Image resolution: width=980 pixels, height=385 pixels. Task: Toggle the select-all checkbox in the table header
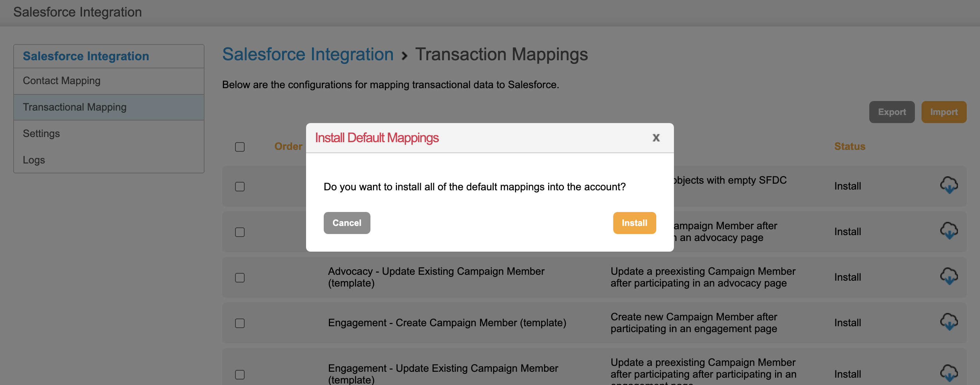pyautogui.click(x=240, y=146)
